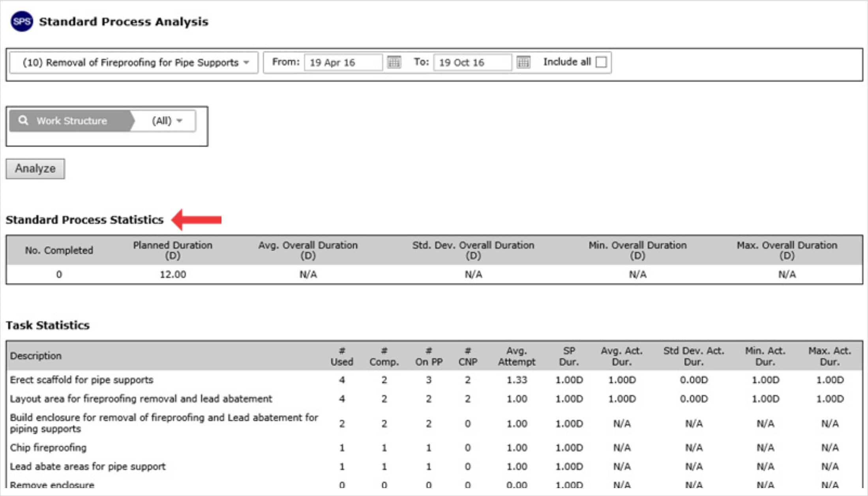Expand the Work Structure (All) dropdown

pos(167,121)
